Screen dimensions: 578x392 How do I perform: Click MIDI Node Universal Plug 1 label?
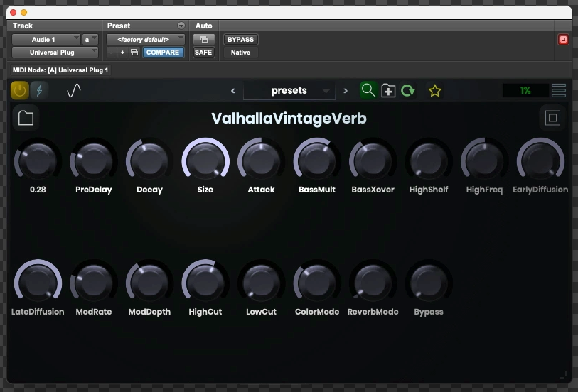(60, 70)
